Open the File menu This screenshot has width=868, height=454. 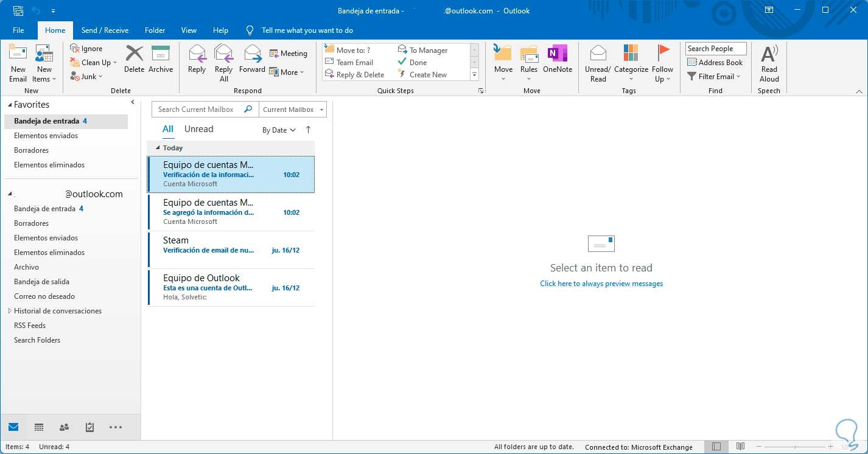coord(18,30)
